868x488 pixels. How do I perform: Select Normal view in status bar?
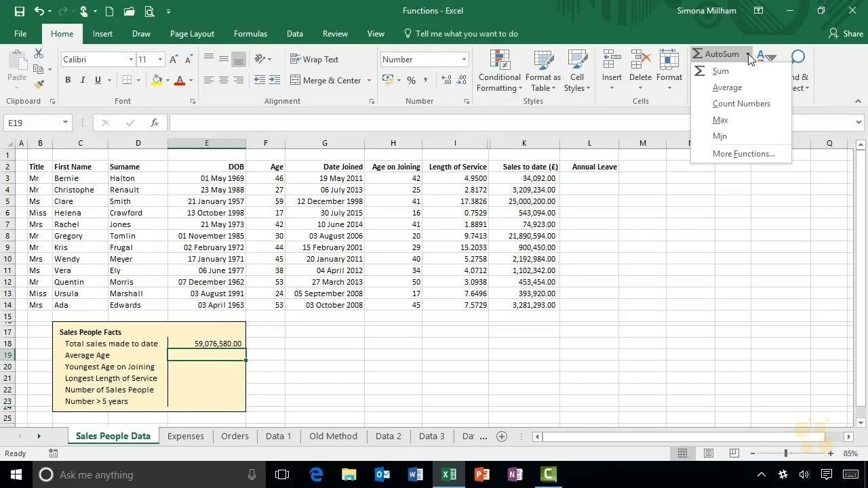pyautogui.click(x=683, y=453)
